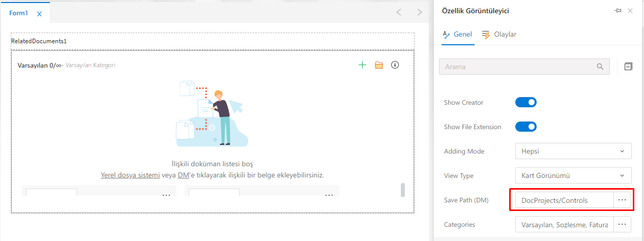
Task: Toggle Show Creator switch
Action: click(x=526, y=102)
